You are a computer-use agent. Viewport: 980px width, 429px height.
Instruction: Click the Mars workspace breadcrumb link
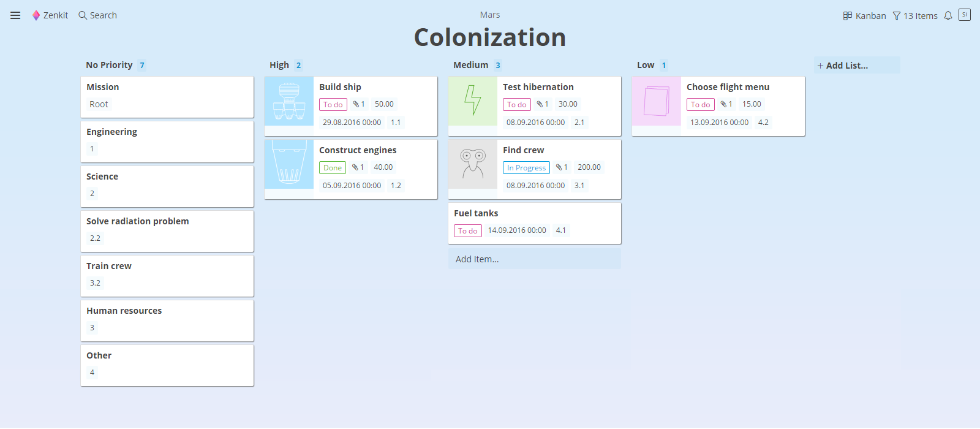490,15
